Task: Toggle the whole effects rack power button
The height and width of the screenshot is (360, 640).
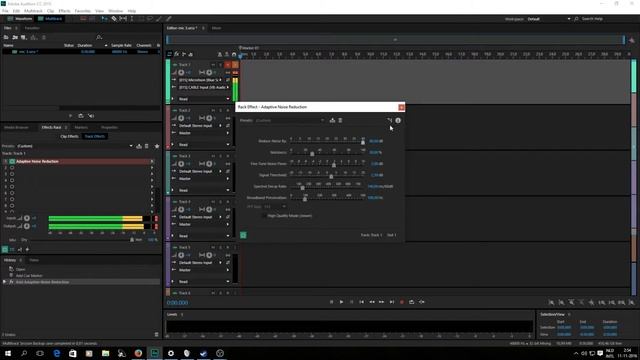Action: pyautogui.click(x=5, y=249)
